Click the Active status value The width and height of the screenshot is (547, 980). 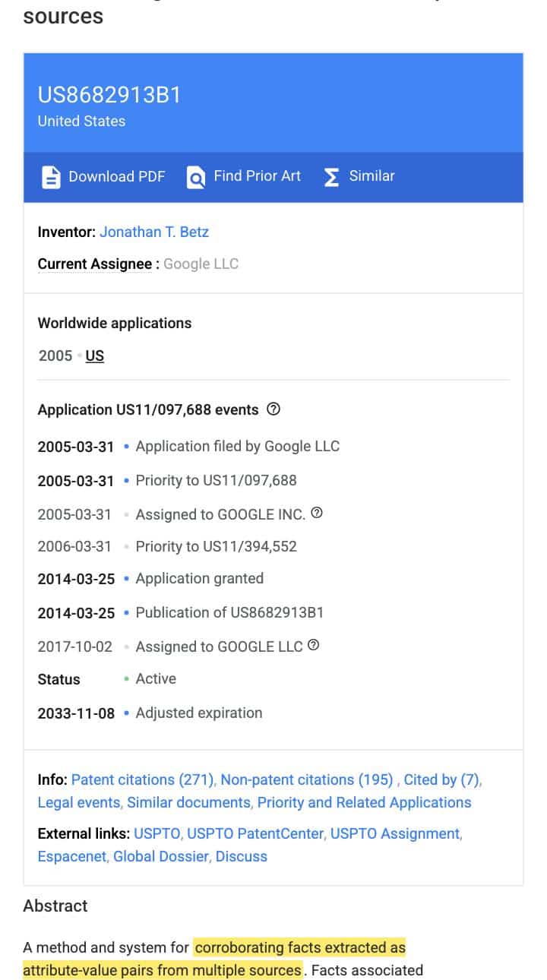click(x=156, y=678)
